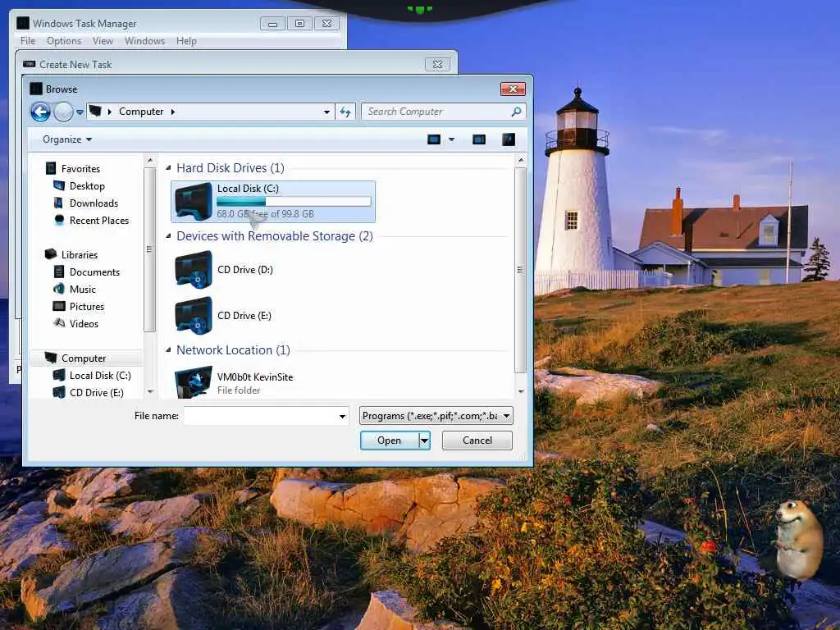This screenshot has width=840, height=630.
Task: Click the help icon in toolbar
Action: pos(509,139)
